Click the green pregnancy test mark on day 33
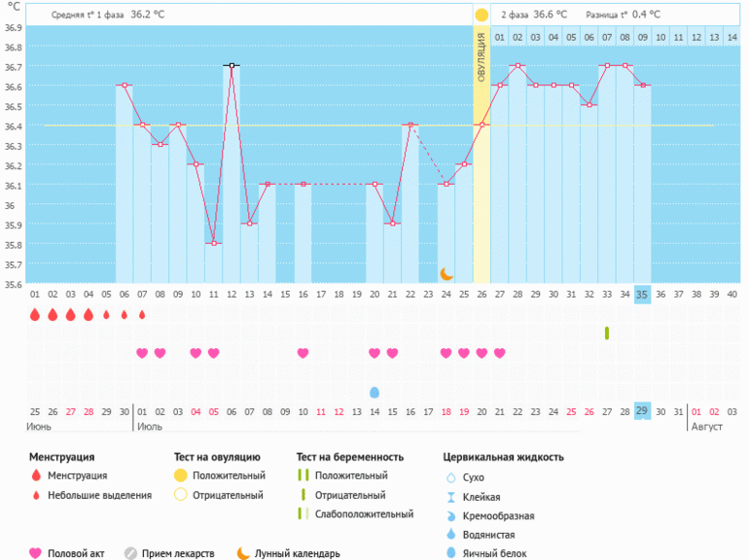 607,333
